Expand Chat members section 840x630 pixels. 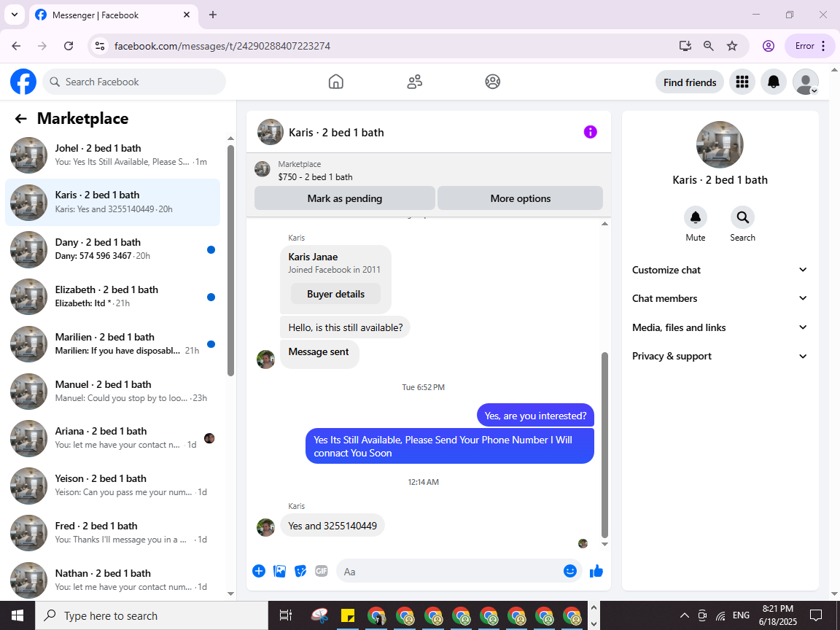point(720,298)
